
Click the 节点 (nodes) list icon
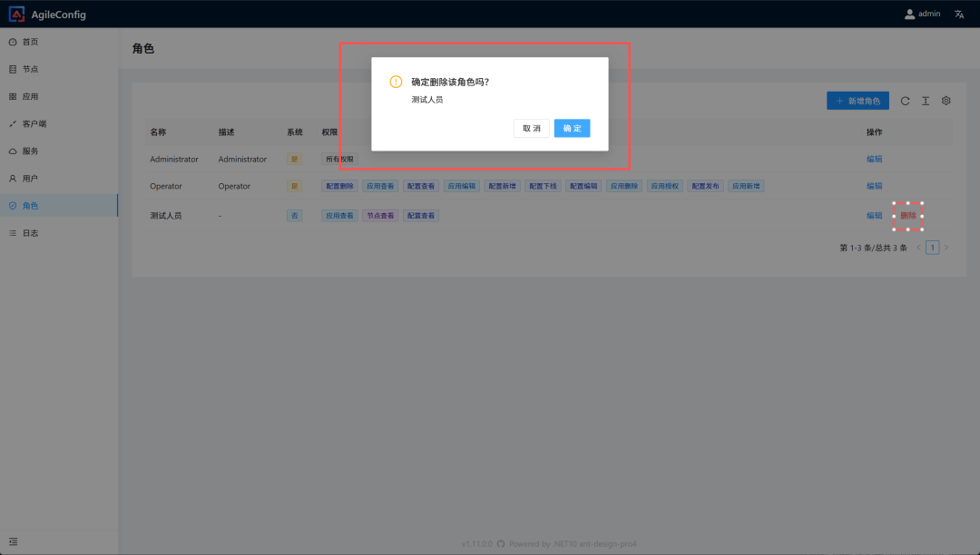point(11,68)
